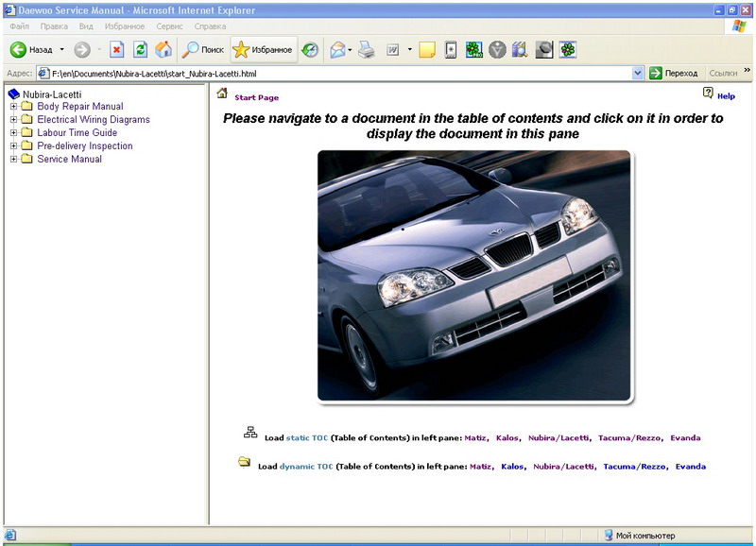The width and height of the screenshot is (756, 546).
Task: Click the handheld device toolbar icon
Action: [x=451, y=50]
